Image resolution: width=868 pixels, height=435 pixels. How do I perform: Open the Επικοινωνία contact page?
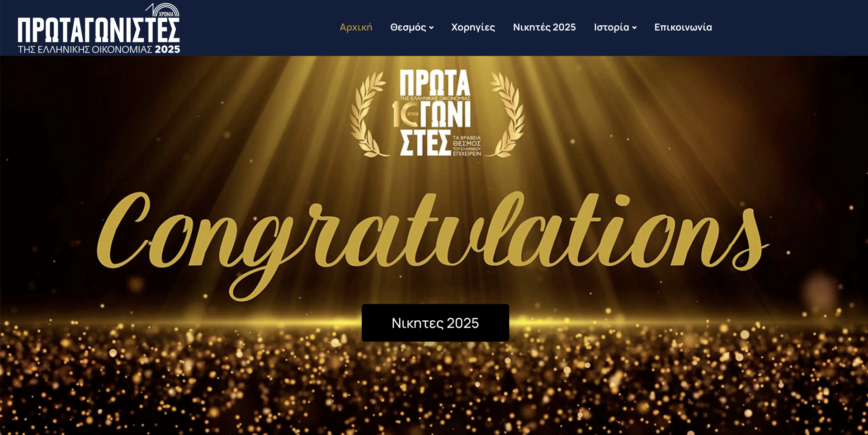pos(683,28)
